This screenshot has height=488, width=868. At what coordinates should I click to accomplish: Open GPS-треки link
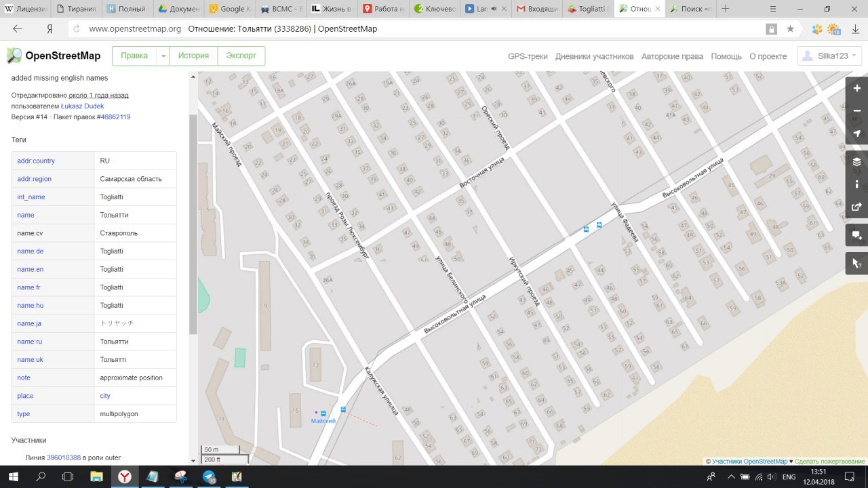[528, 56]
